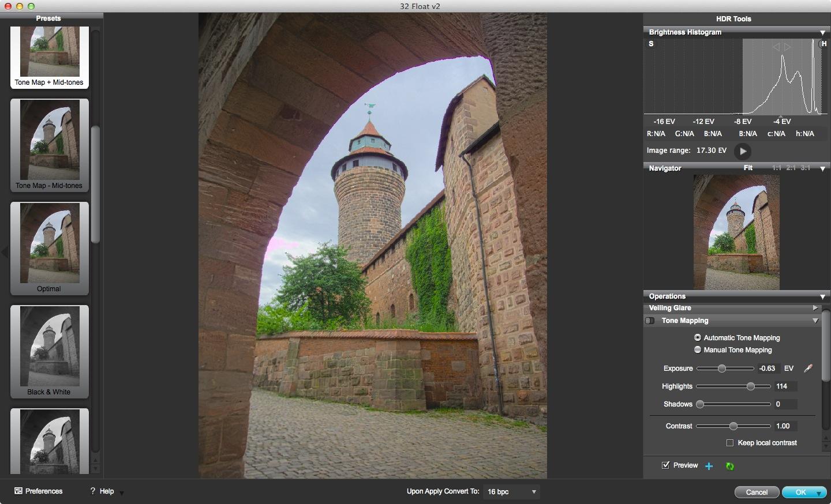Screen dimensions: 831x504
Task: Uncheck the Preview checkbox
Action: (665, 465)
